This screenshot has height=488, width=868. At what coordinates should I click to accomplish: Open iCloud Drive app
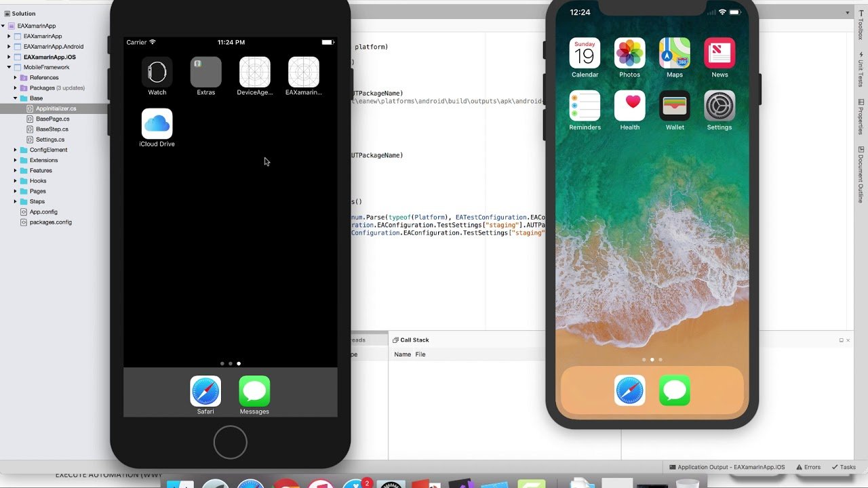tap(157, 123)
